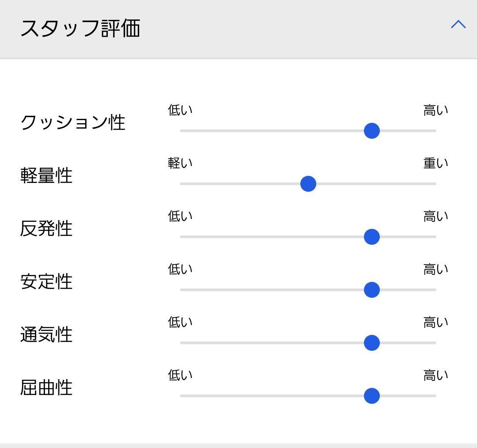Viewport: 477px width, 448px height.
Task: Click the 安定性 slider handle
Action: point(371,290)
